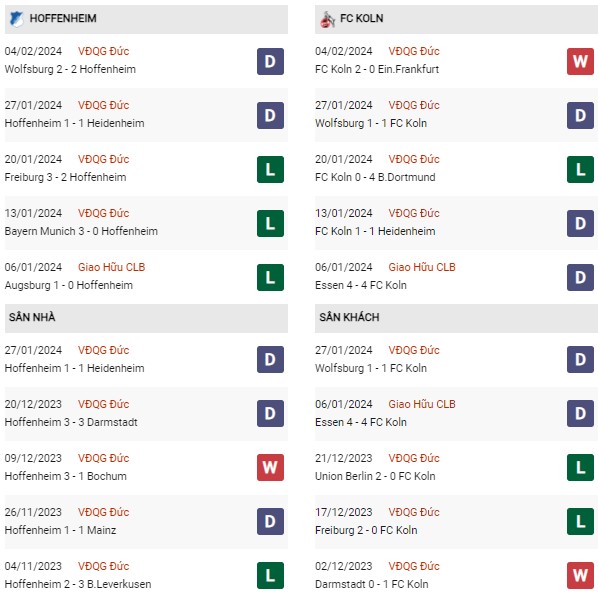
Task: Open the Hoffenheim 1 - 1 Mainz match row
Action: pos(146,521)
